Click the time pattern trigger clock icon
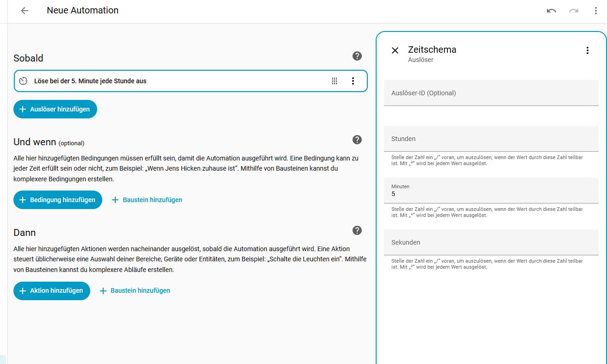This screenshot has width=607, height=364. click(24, 81)
